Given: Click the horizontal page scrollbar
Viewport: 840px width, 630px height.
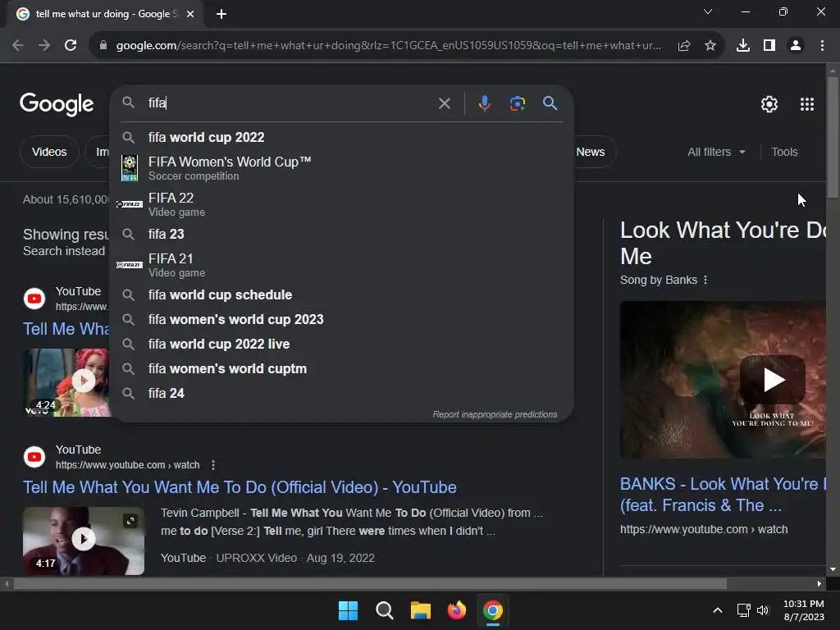Looking at the screenshot, I should coord(370,583).
